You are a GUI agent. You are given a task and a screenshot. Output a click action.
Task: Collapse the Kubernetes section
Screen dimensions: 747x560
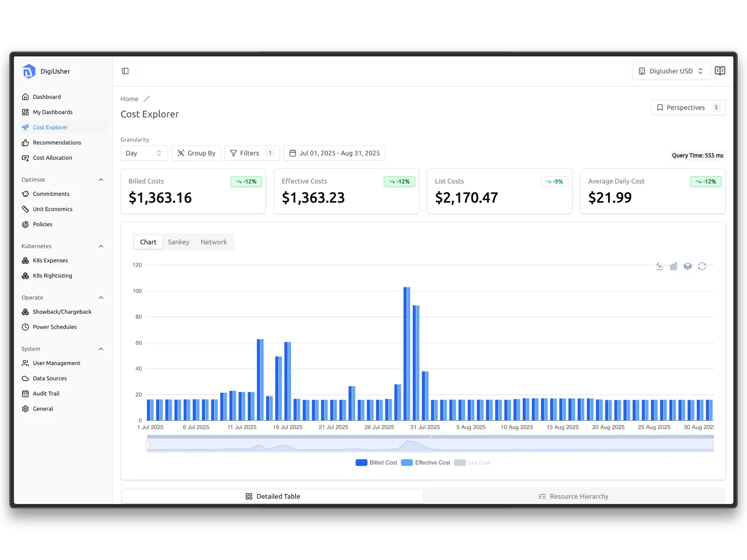click(101, 246)
